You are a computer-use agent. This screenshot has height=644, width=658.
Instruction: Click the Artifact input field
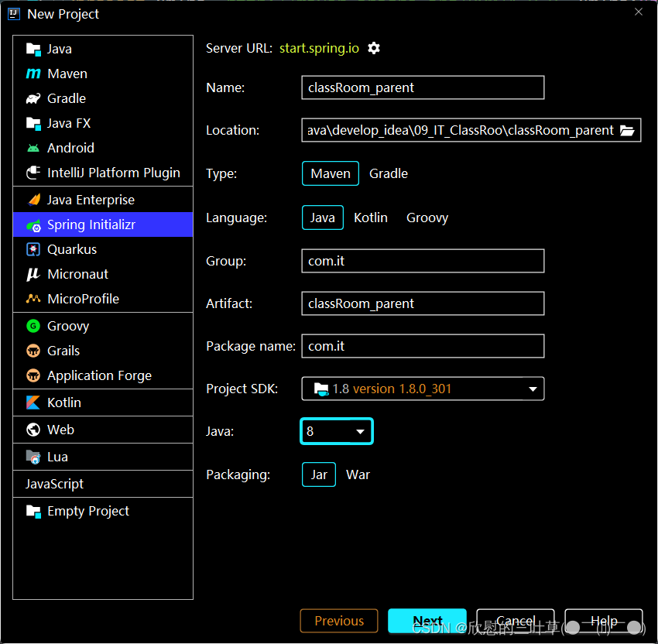coord(423,303)
